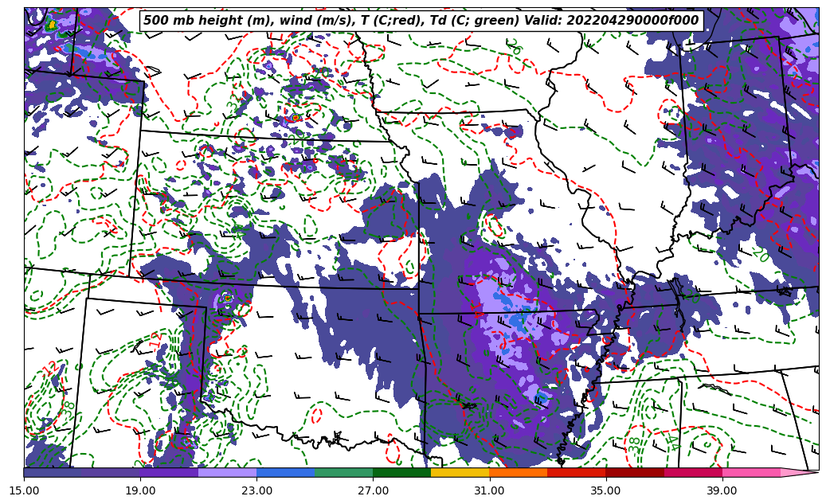Select the crimson colorbar segment

point(692,472)
